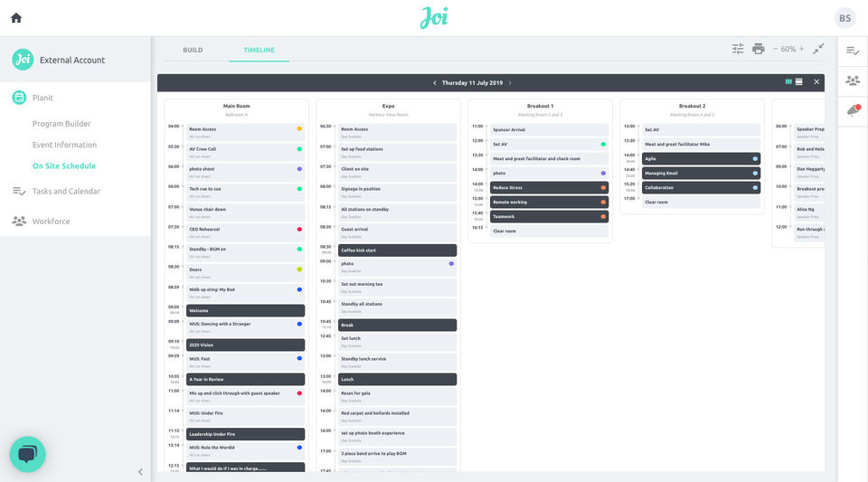Zoom in with the plus button
The width and height of the screenshot is (868, 482).
pos(801,49)
